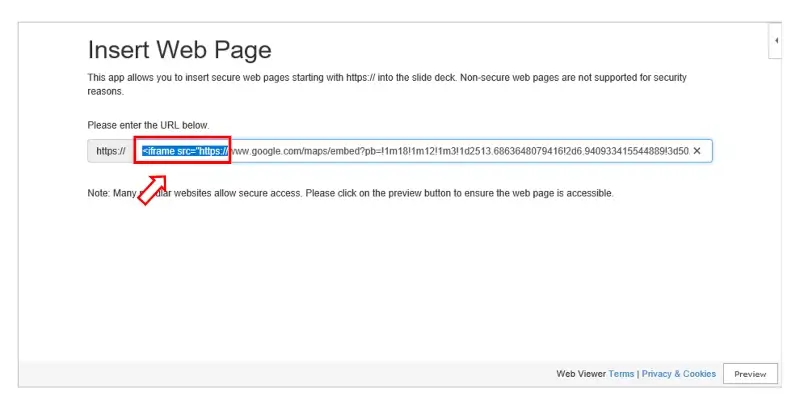800x406 pixels.
Task: Click the https:// prefix box
Action: pyautogui.click(x=110, y=151)
